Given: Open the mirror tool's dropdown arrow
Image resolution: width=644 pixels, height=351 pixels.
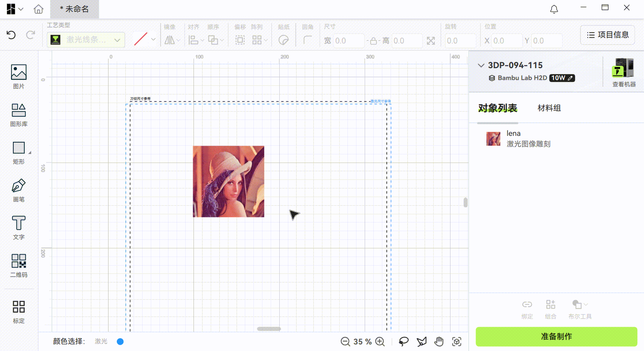Looking at the screenshot, I should [178, 40].
